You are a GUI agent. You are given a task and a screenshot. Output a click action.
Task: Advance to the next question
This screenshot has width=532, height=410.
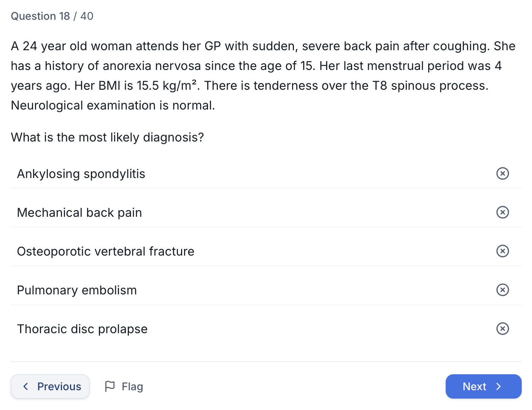coord(483,386)
